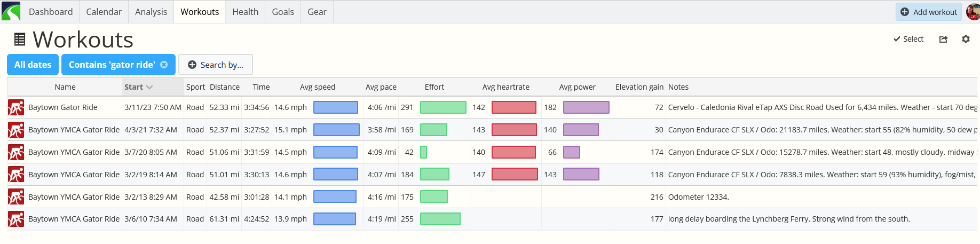Open the 'All dates' date range filter
This screenshot has width=980, height=244.
click(x=33, y=65)
